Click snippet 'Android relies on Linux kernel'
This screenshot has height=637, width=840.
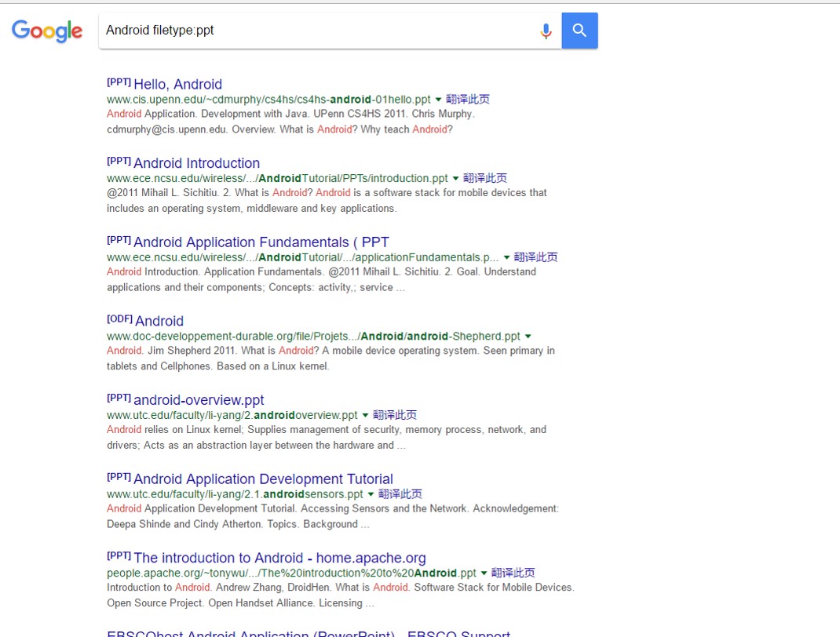tap(327, 437)
